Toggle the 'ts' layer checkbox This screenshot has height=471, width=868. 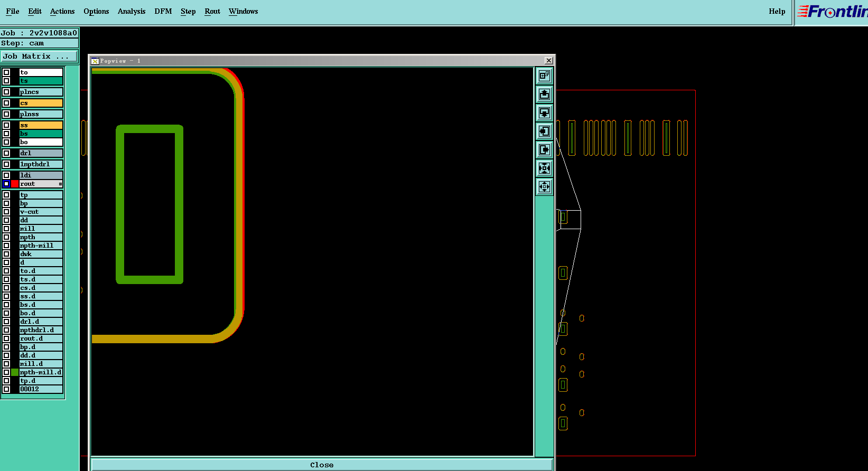click(x=6, y=81)
